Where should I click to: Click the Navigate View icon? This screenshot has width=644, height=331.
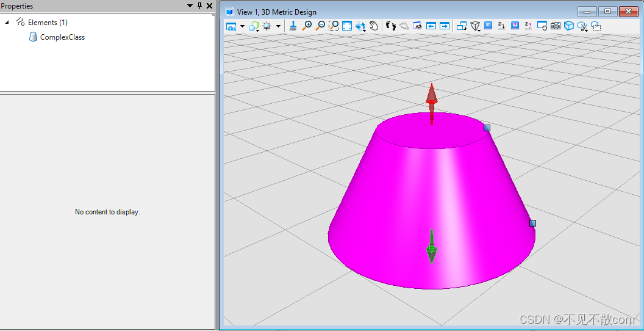coord(418,26)
